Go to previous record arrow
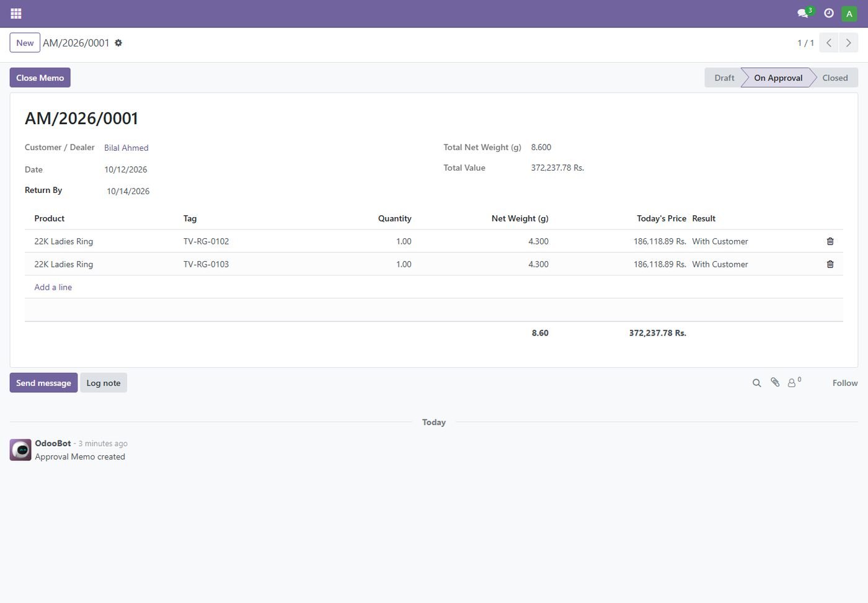 (829, 43)
